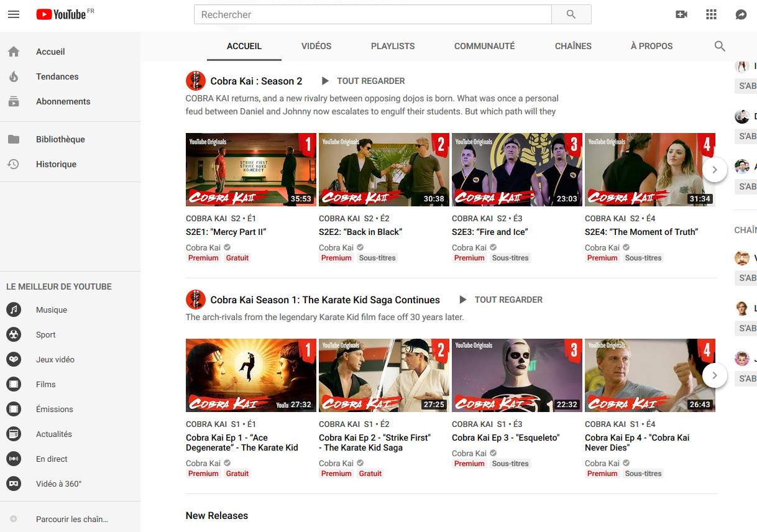Click the Gratuit badge under S2E1
Image resolution: width=757 pixels, height=532 pixels.
tap(237, 258)
